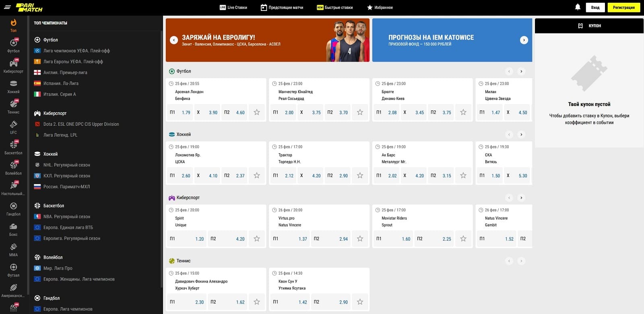
Task: Star the Spirit vs Unique match
Action: point(257,239)
